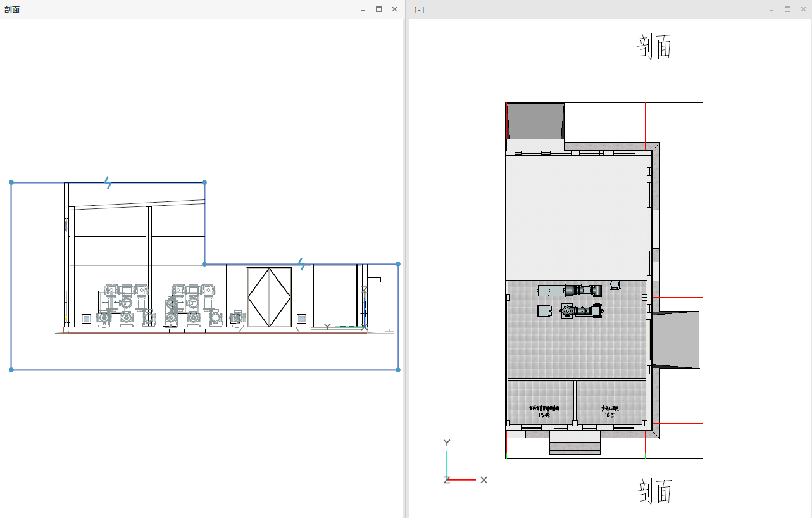Click the inner corner grip of crop boundary
Viewport: 812px width, 518px height.
click(x=204, y=264)
